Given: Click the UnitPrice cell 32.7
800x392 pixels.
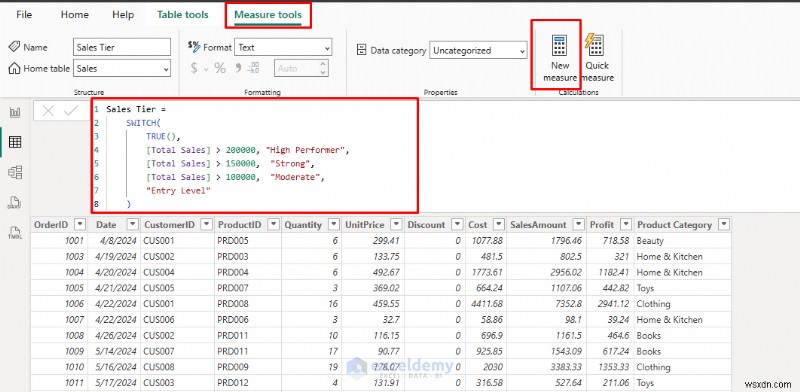Looking at the screenshot, I should pyautogui.click(x=372, y=320).
